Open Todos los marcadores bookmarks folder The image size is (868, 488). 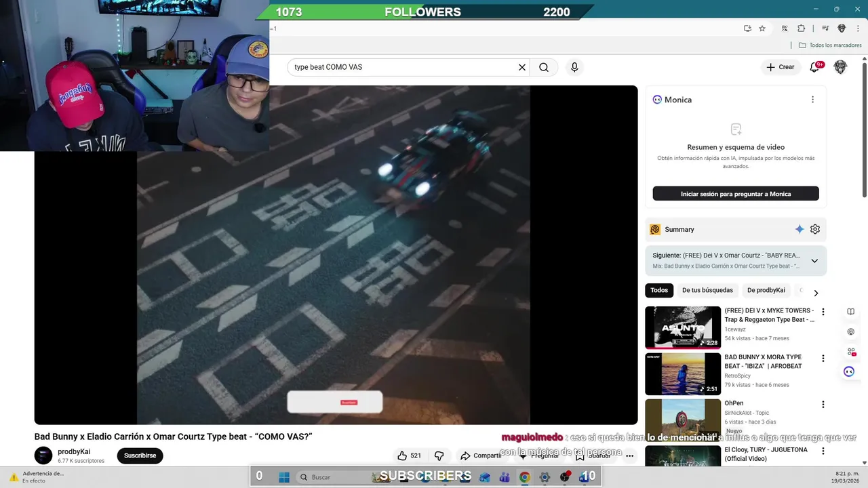tap(830, 45)
